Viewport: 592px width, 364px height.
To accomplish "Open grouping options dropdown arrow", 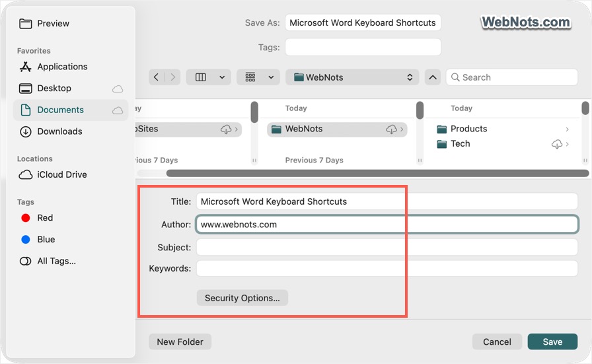I will (271, 77).
